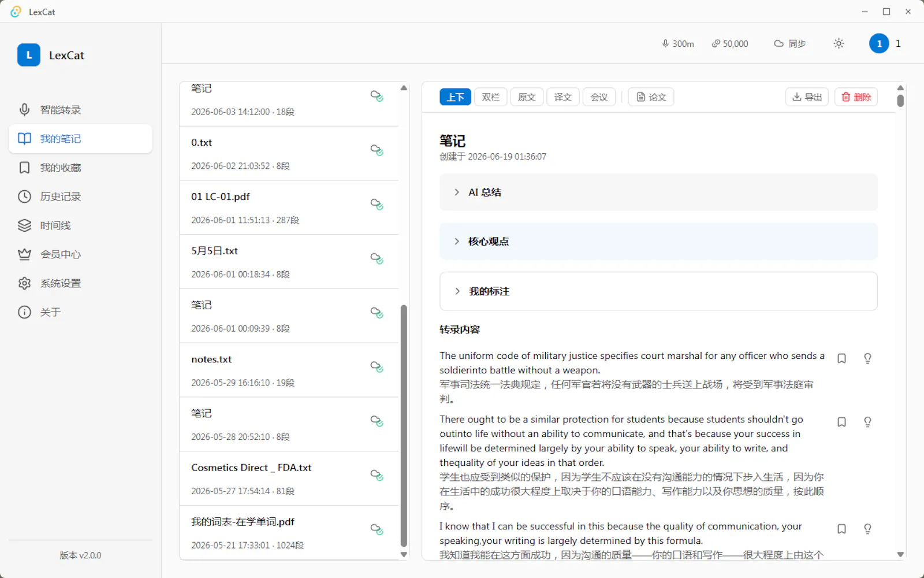Open note 我的词表-在学单词.pdf
The height and width of the screenshot is (578, 924).
[x=289, y=533]
